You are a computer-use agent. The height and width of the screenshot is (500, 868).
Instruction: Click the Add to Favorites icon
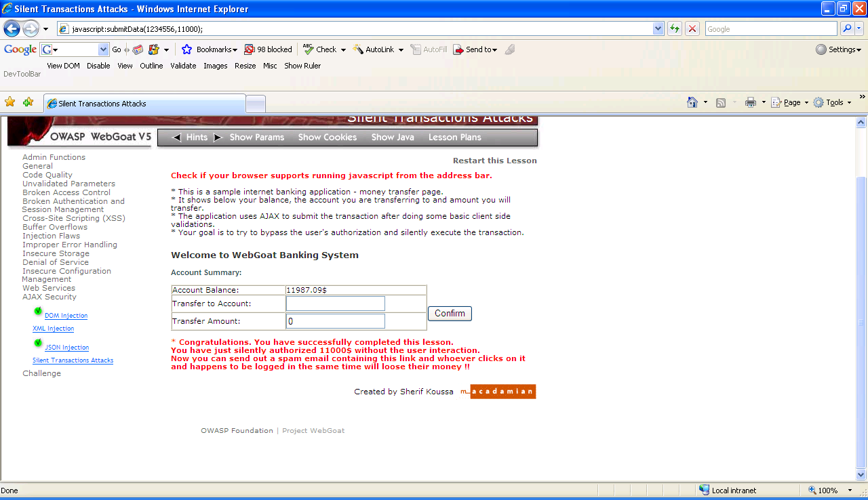[x=28, y=102]
